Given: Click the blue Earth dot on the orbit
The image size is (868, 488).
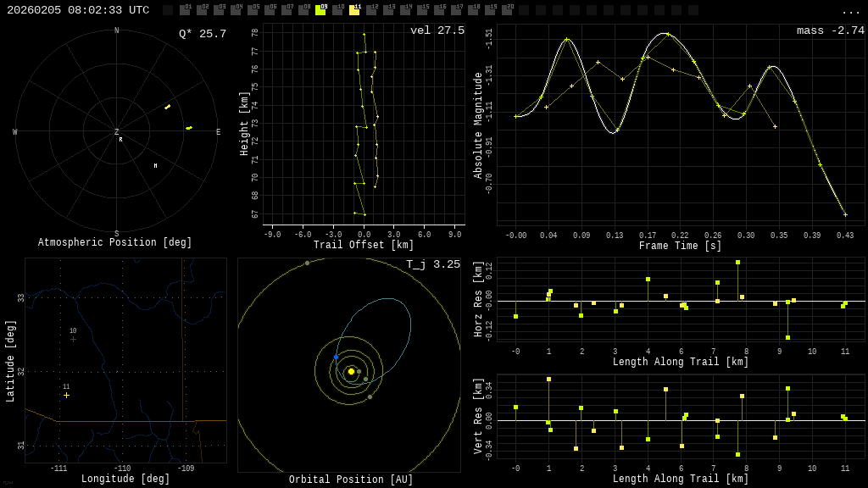Looking at the screenshot, I should 336,358.
